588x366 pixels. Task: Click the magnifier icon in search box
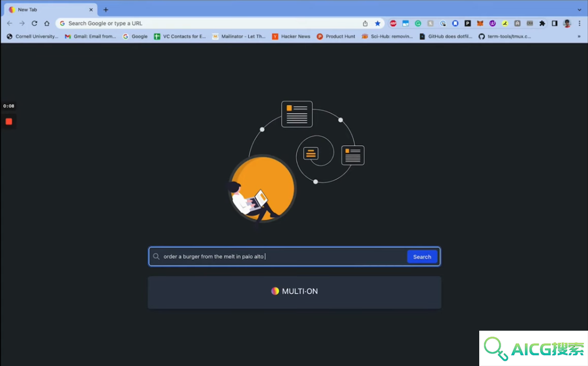(156, 257)
